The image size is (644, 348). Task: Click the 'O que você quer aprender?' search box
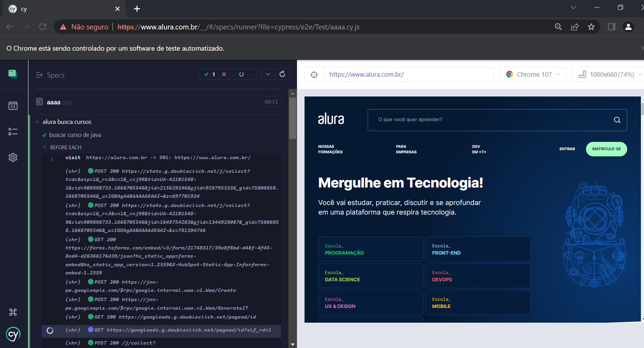(x=497, y=120)
